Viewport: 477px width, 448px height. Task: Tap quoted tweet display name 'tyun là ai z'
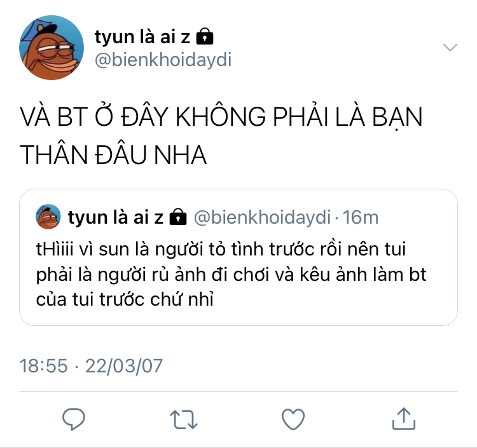point(116,217)
